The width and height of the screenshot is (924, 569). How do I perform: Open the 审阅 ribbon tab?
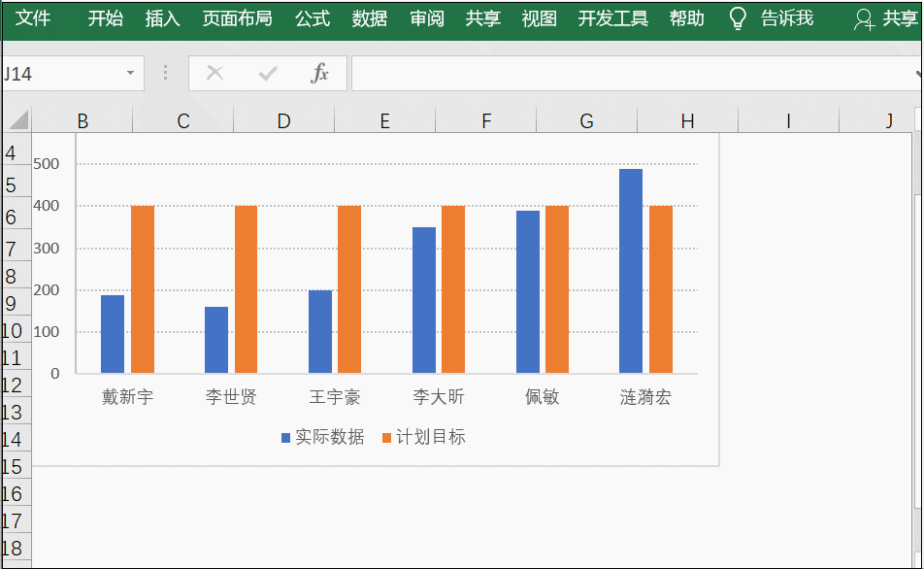coord(427,18)
